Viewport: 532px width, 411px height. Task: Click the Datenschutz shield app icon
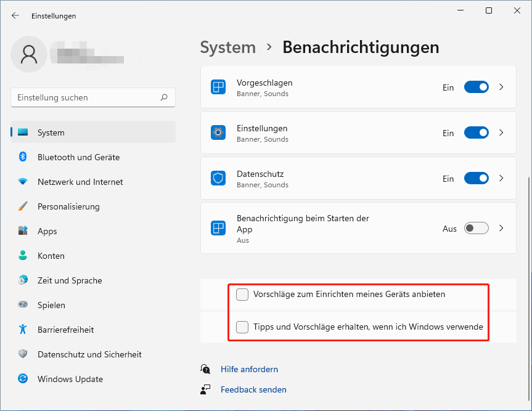point(218,178)
